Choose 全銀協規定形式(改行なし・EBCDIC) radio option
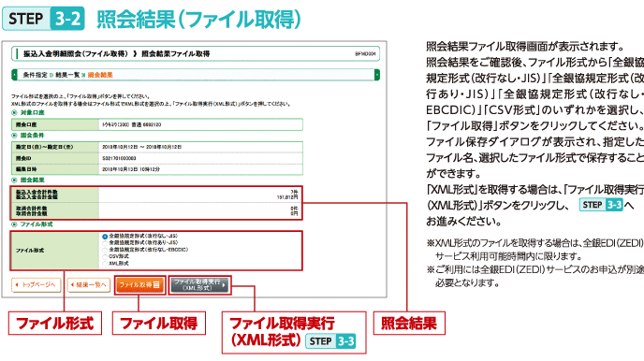 click(x=105, y=250)
